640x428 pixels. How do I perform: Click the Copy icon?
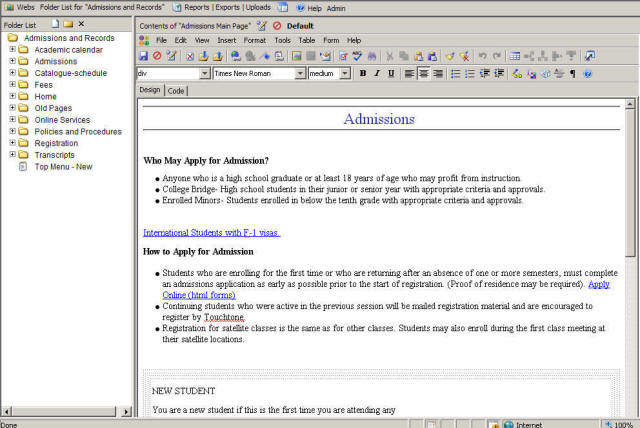404,56
